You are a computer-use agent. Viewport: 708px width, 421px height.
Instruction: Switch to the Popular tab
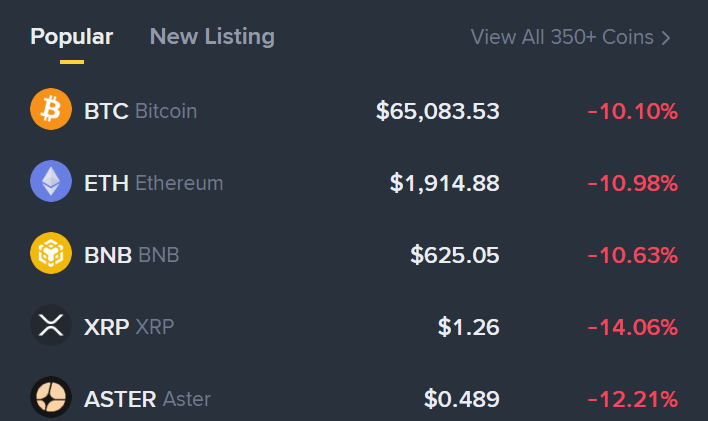tap(71, 37)
